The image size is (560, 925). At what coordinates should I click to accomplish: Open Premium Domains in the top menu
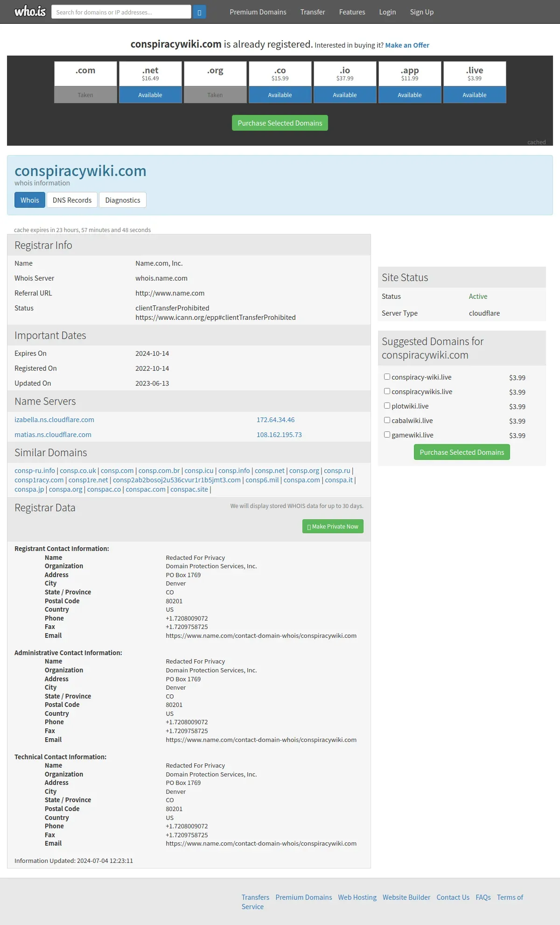pos(258,12)
